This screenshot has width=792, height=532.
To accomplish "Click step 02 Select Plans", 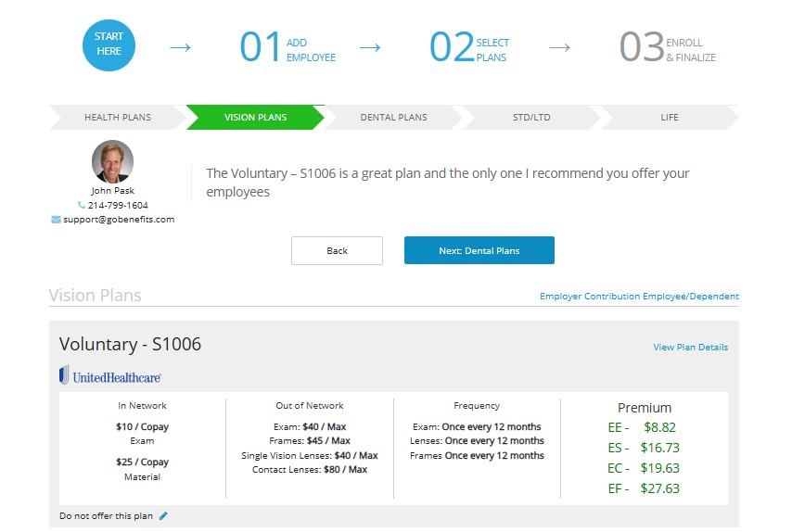I will (469, 47).
